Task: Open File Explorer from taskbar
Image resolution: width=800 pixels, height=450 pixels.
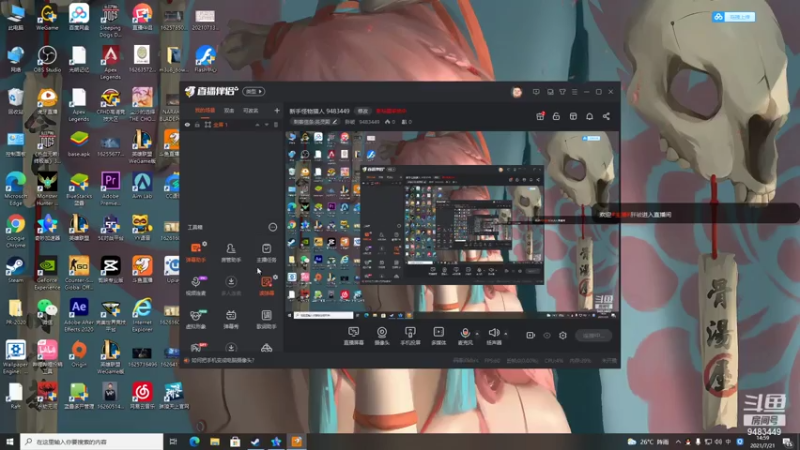Action: tap(215, 442)
